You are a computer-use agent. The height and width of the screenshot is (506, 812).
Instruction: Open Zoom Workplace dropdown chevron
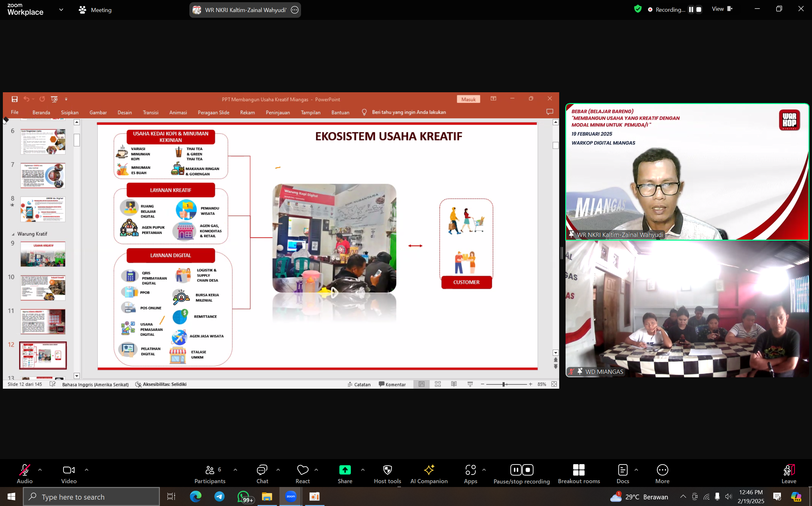61,10
